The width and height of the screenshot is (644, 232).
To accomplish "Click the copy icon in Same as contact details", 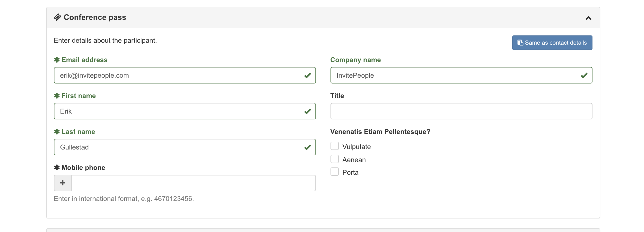I will tap(520, 43).
